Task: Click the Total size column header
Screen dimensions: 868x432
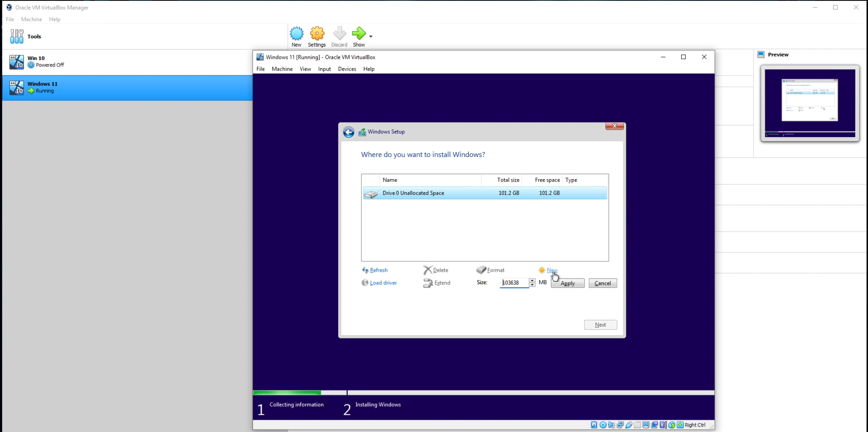Action: coord(502,180)
